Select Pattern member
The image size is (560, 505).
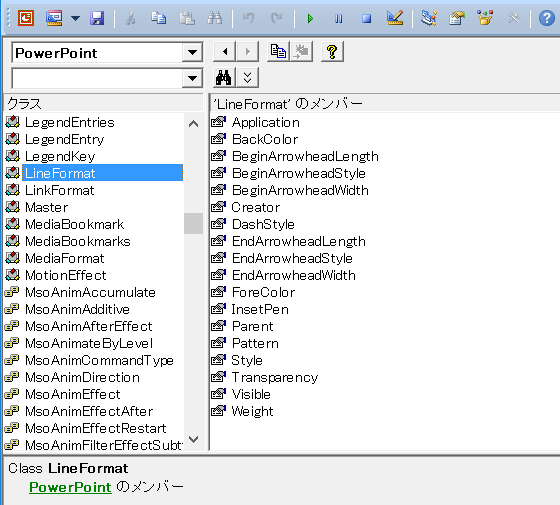(255, 343)
